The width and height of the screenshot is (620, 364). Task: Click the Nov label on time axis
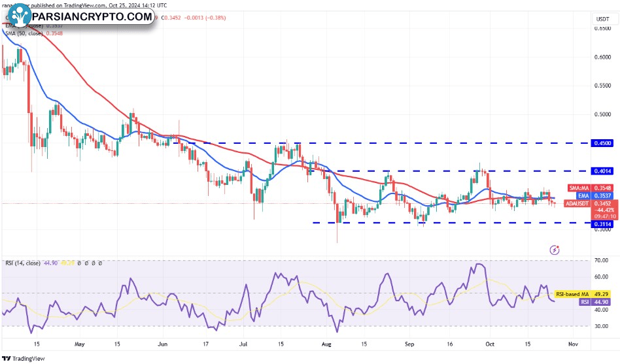573,344
